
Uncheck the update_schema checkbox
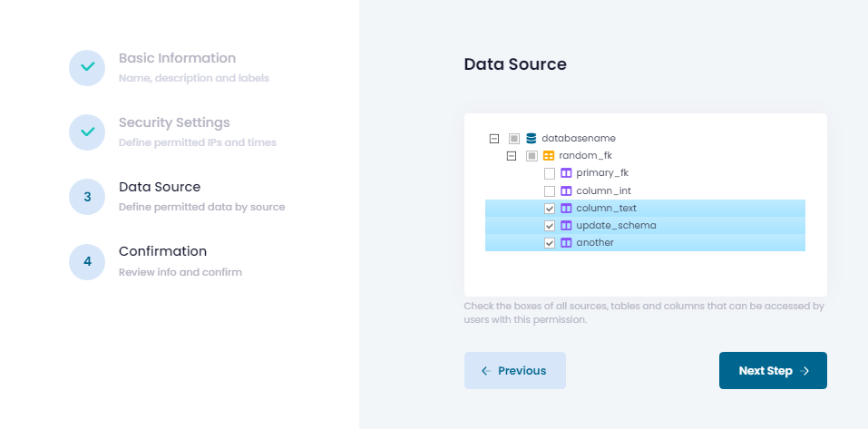click(x=549, y=226)
